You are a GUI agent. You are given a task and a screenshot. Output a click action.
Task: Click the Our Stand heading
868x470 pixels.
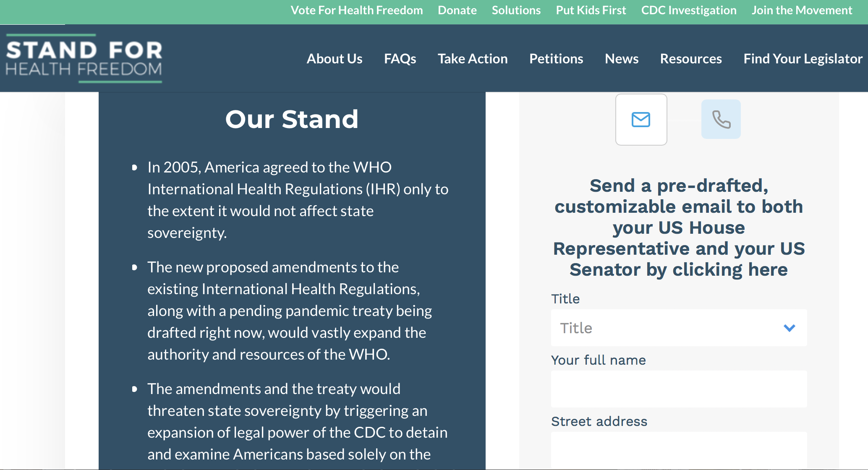click(292, 119)
